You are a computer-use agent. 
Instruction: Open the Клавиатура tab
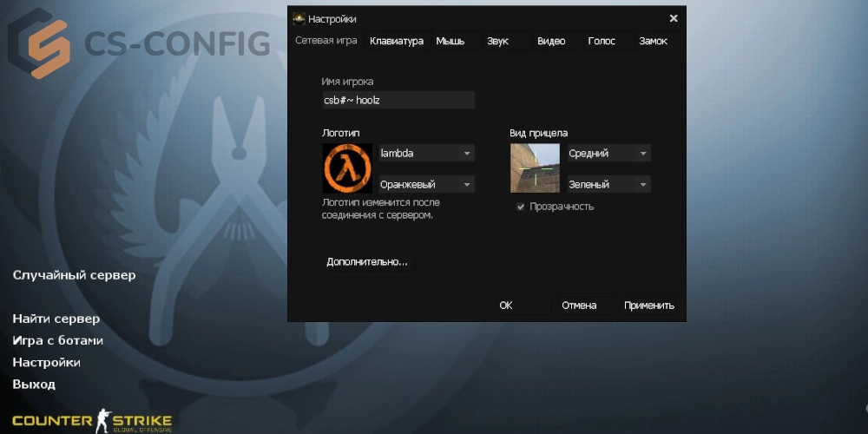tap(397, 41)
